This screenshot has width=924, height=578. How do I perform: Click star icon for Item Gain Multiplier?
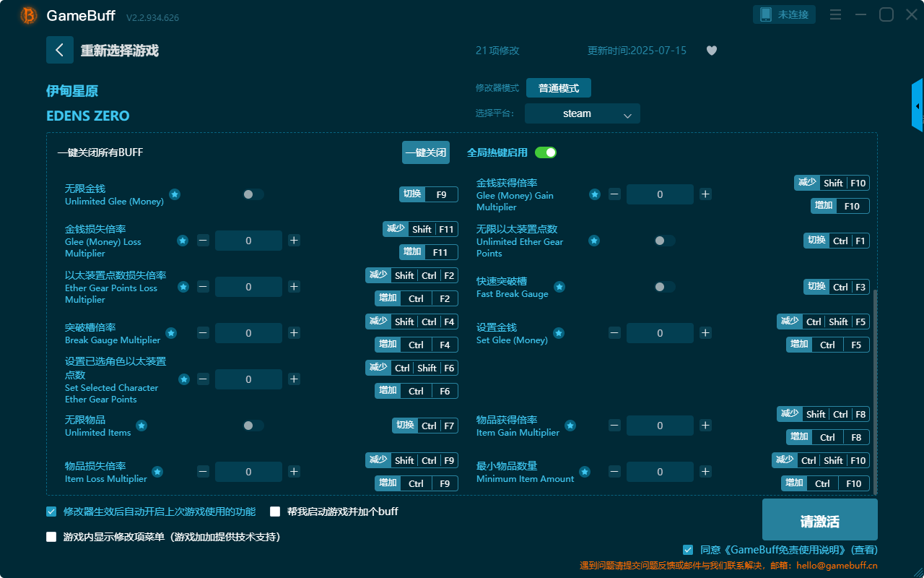point(570,426)
